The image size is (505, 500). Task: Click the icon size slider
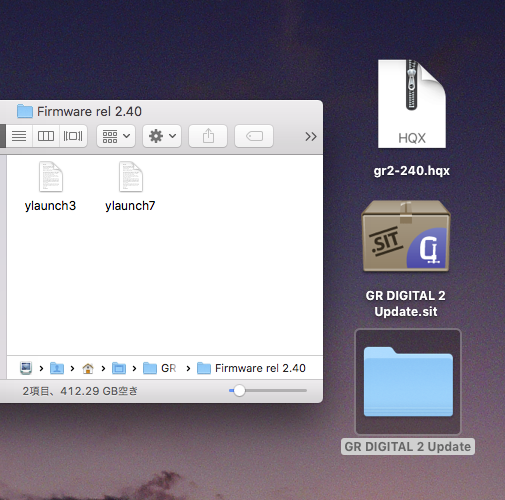pyautogui.click(x=268, y=391)
